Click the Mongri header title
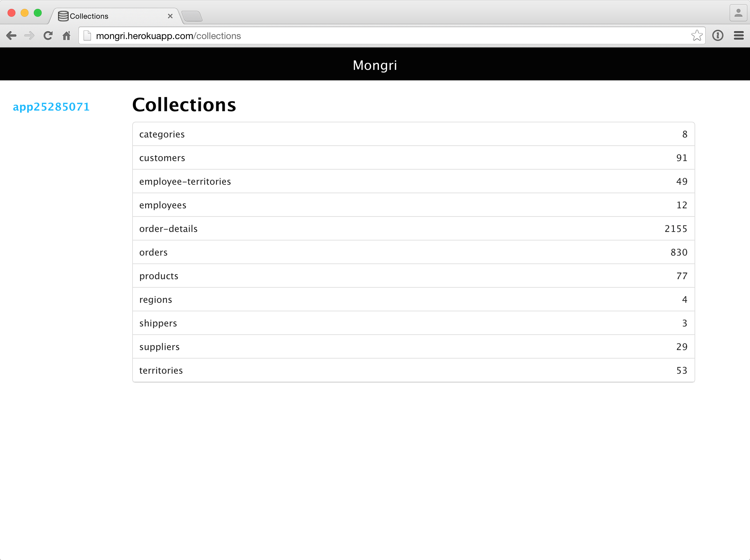Viewport: 750px width, 560px height. (375, 65)
